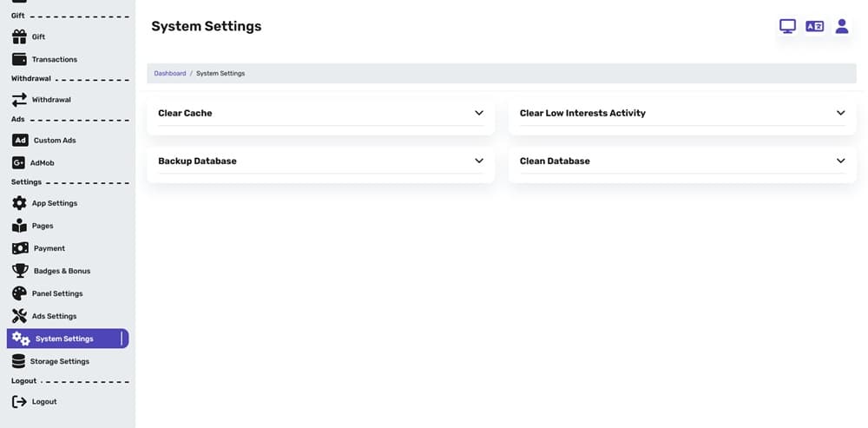The width and height of the screenshot is (868, 428).
Task: Expand the Clear Cache chevron
Action: click(478, 113)
